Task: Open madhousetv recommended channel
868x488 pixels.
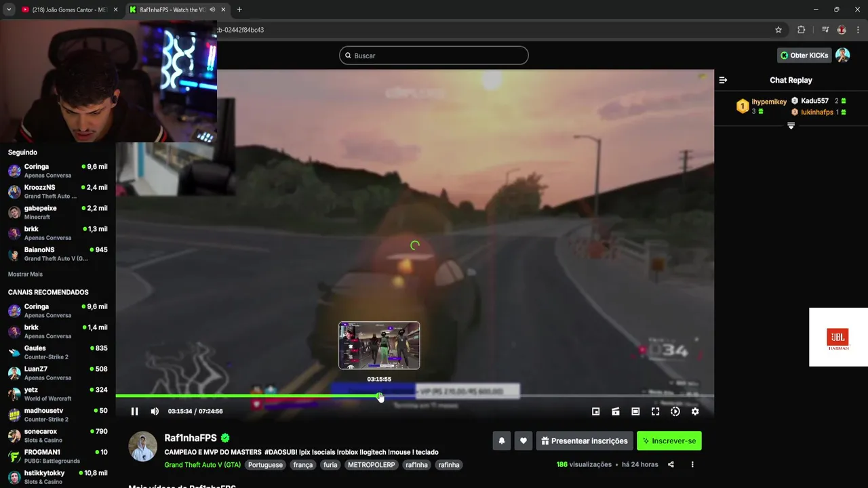Action: 58,415
